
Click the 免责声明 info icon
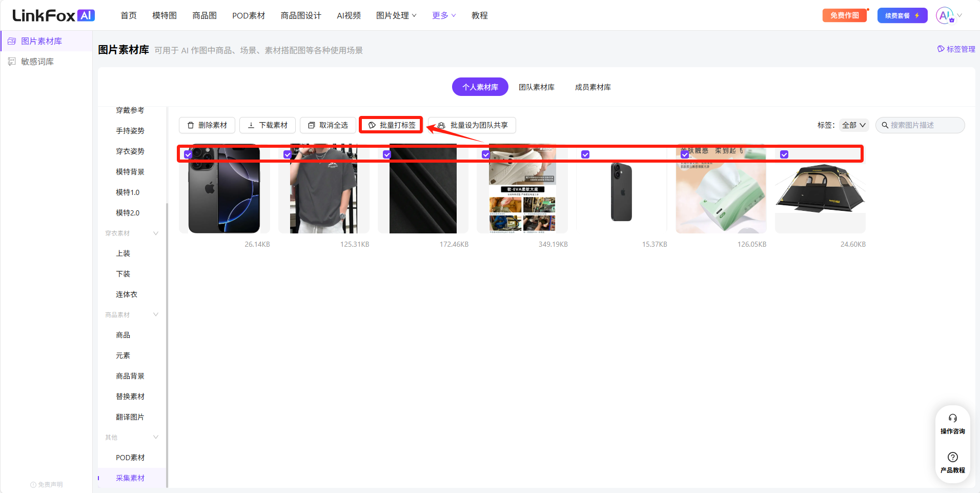(x=33, y=485)
